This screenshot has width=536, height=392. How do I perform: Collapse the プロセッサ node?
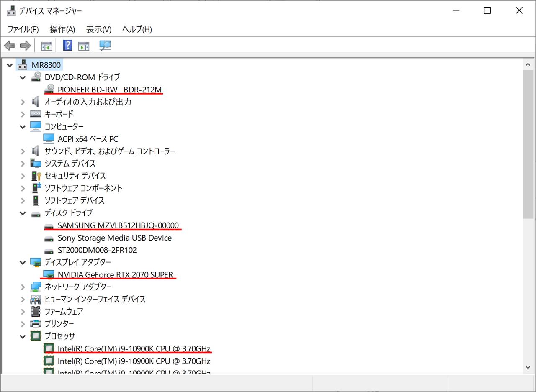pyautogui.click(x=23, y=336)
